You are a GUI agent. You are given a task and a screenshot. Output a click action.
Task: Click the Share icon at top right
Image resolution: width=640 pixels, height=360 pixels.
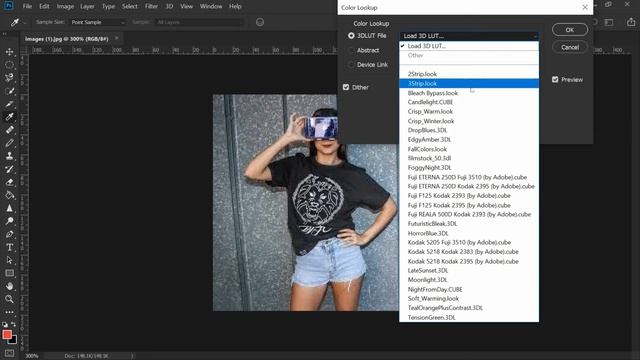click(x=631, y=22)
